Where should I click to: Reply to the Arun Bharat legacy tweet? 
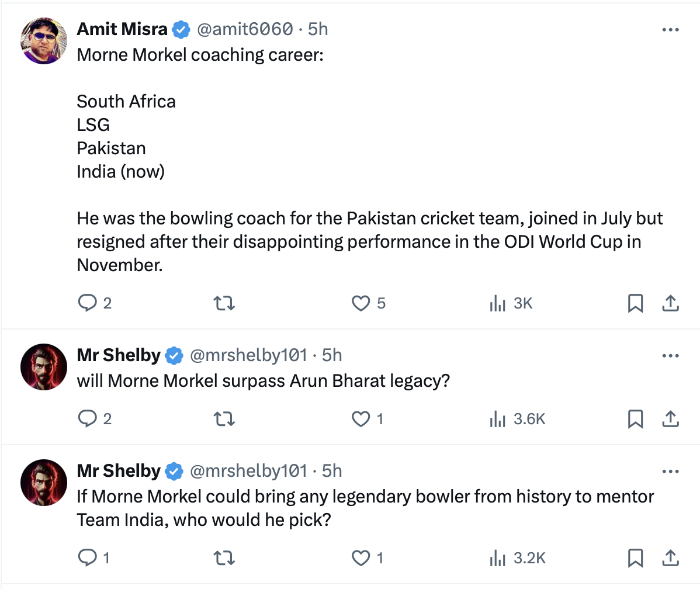(87, 418)
